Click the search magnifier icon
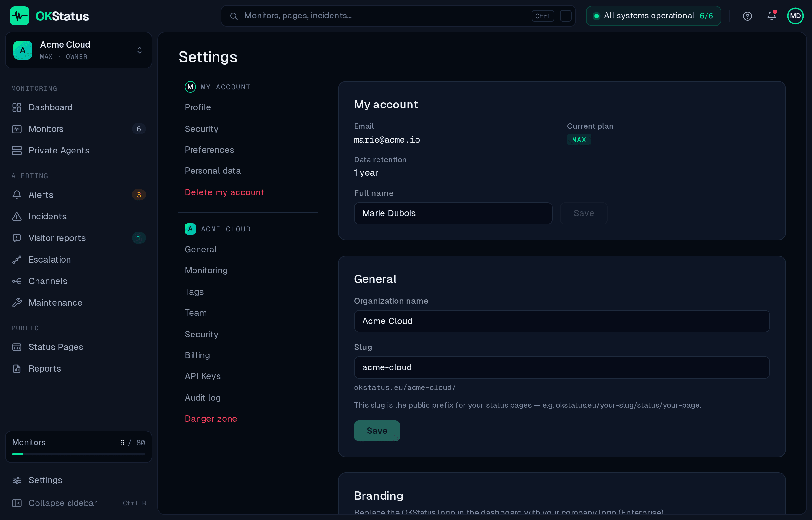The height and width of the screenshot is (520, 812). click(234, 16)
